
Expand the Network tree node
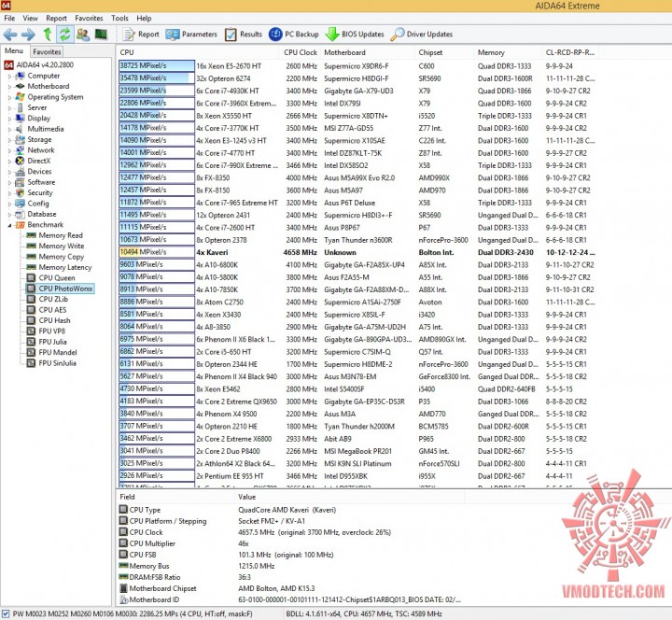9,150
